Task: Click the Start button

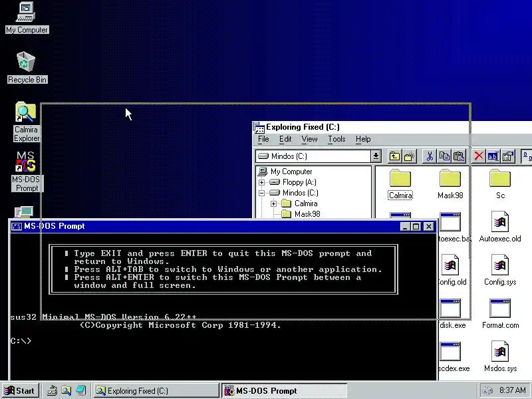Action: click(x=20, y=390)
